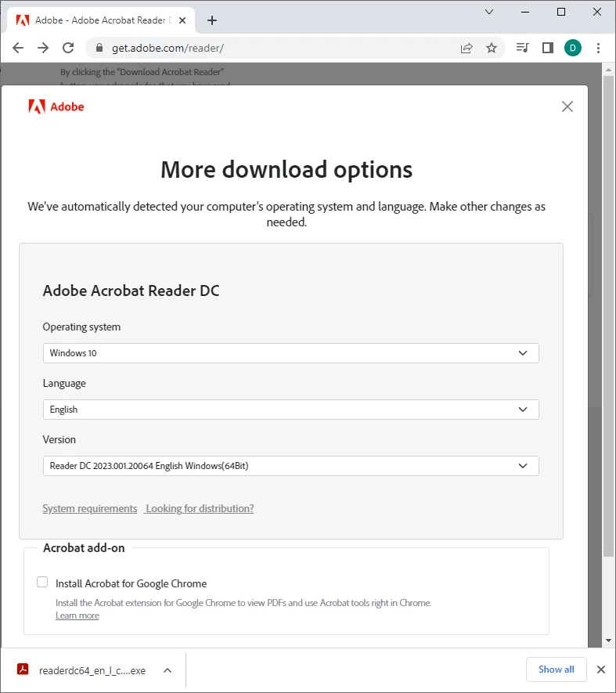Expand the Operating system dropdown showing Windows 10
The height and width of the screenshot is (693, 616).
pyautogui.click(x=290, y=353)
